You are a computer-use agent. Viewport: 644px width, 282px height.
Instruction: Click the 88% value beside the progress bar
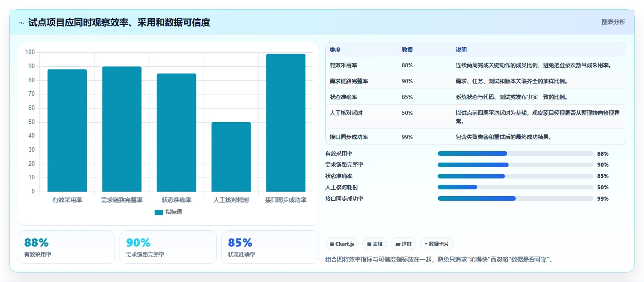603,154
